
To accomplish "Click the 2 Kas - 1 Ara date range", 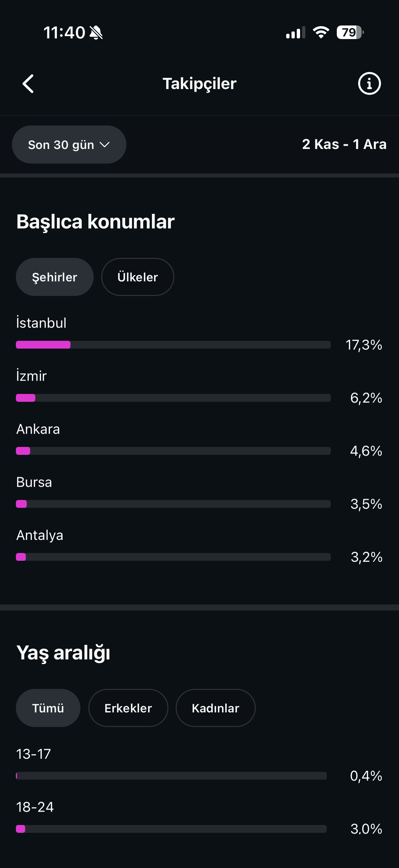I will 344,144.
